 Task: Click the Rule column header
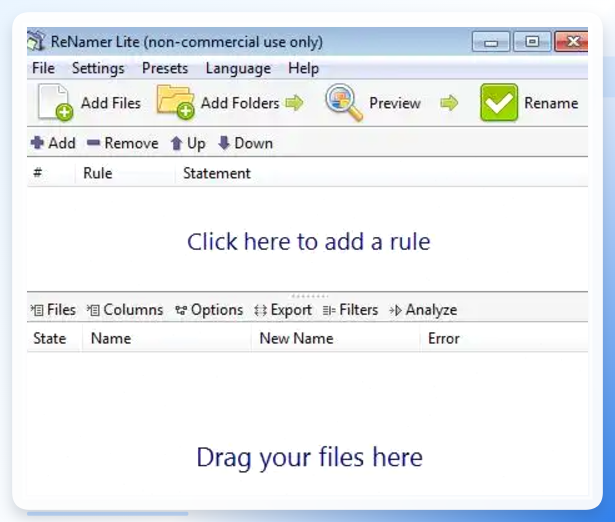pyautogui.click(x=125, y=173)
